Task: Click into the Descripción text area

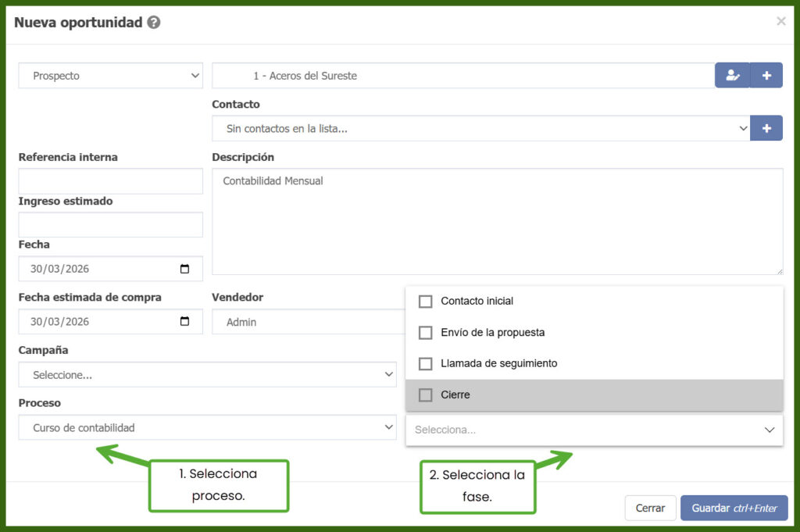Action: pyautogui.click(x=497, y=222)
